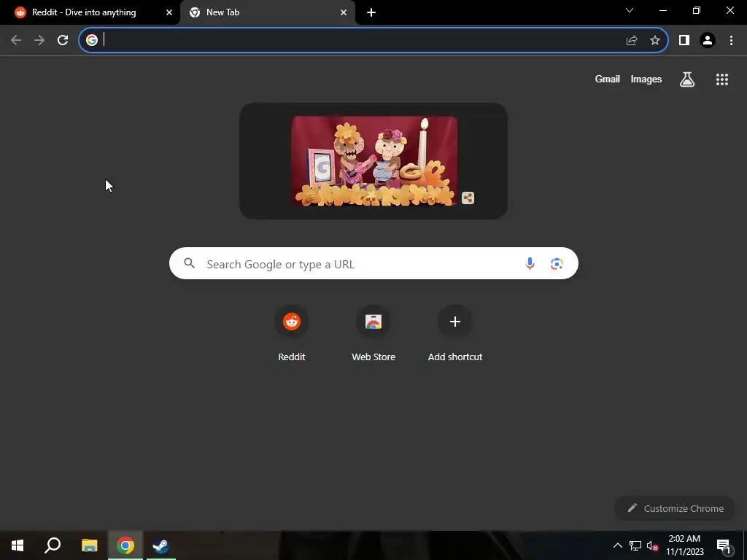Open Chrome's three-dot menu
The width and height of the screenshot is (747, 560).
[731, 41]
